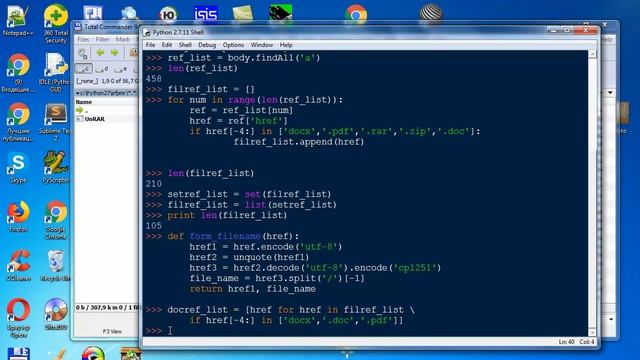Click output value 105 in shell
The width and height of the screenshot is (640, 360).
point(153,226)
